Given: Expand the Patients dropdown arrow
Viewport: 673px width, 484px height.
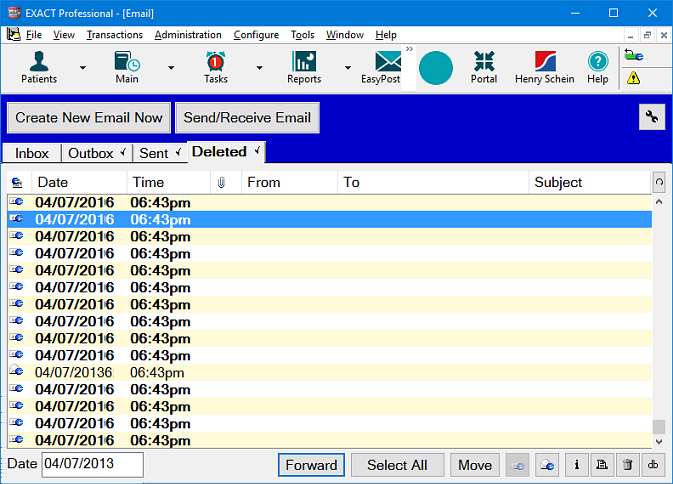Looking at the screenshot, I should (x=82, y=68).
